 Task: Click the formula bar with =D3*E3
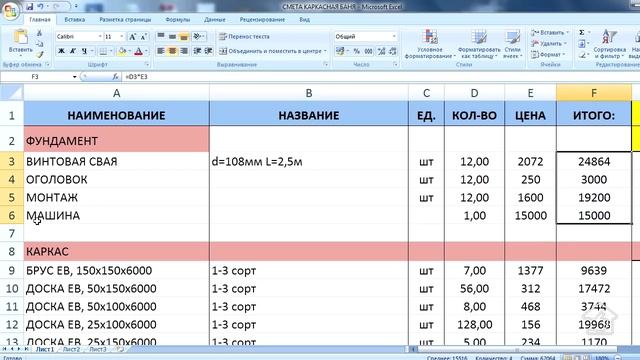click(380, 76)
